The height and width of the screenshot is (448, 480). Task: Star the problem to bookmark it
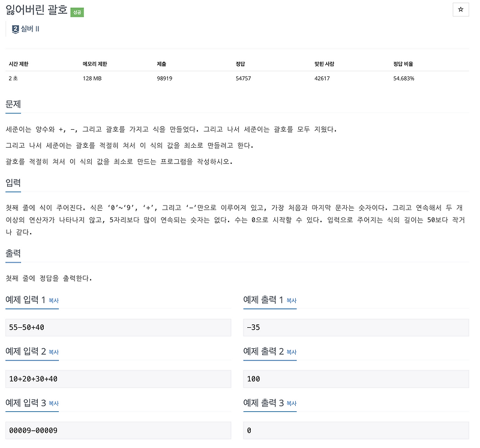tap(460, 10)
